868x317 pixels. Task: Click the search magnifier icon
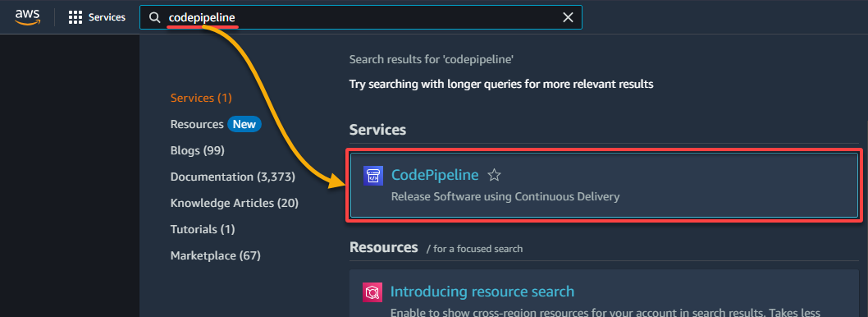154,18
